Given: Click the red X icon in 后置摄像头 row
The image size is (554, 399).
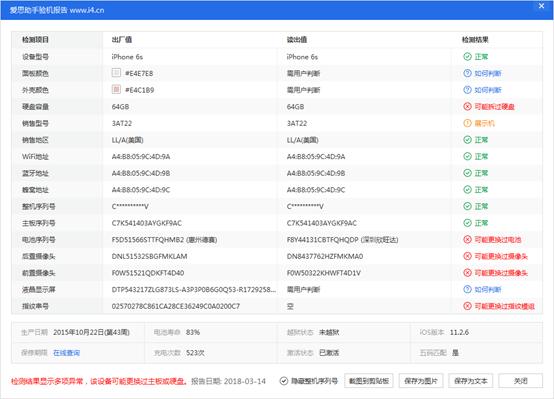Looking at the screenshot, I should [x=467, y=256].
